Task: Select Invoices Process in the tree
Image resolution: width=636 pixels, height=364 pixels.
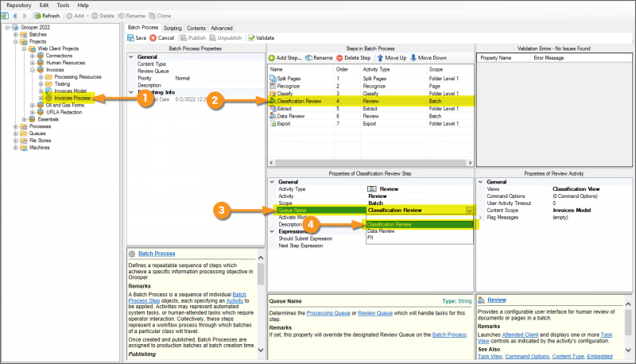Action: [72, 98]
